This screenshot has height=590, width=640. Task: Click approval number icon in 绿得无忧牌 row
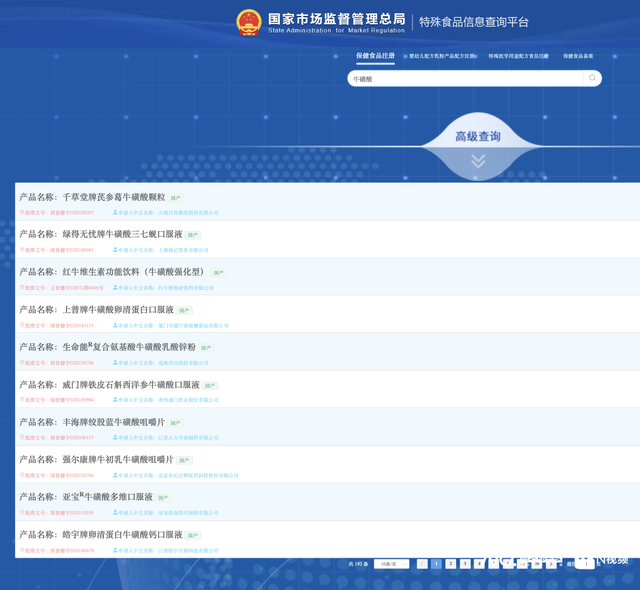[22, 249]
